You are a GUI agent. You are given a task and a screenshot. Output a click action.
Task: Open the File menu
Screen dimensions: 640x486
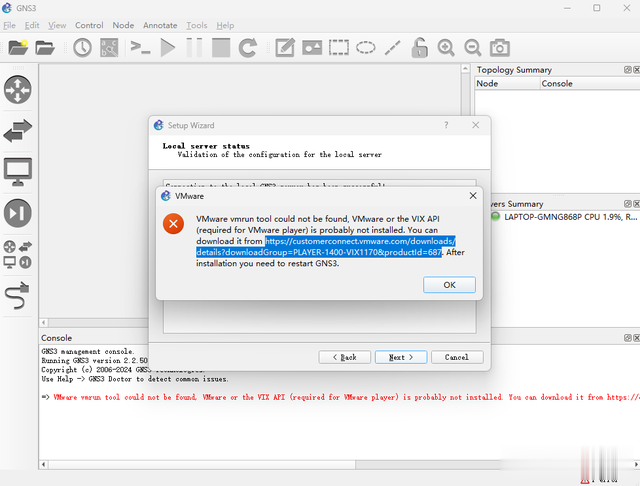9,25
